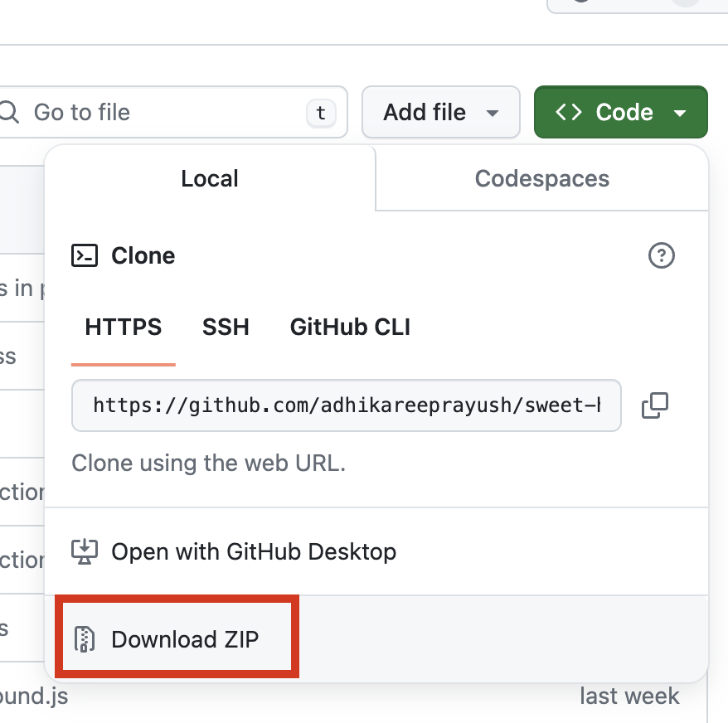The height and width of the screenshot is (723, 728).
Task: Click the ZIP file icon
Action: (85, 639)
